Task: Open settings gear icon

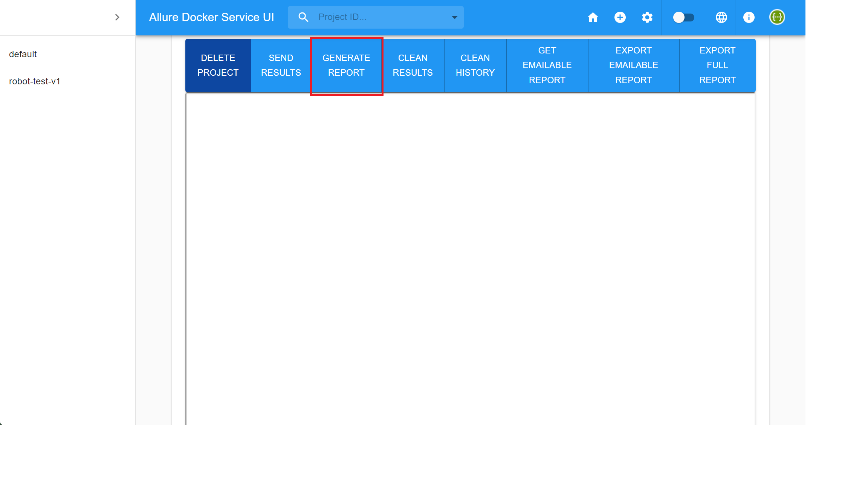Action: pos(647,17)
